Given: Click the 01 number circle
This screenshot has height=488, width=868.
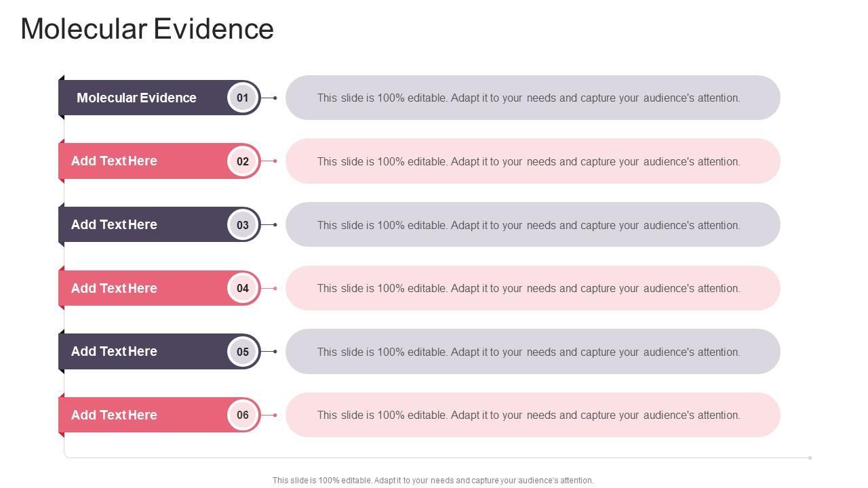Looking at the screenshot, I should click(243, 98).
